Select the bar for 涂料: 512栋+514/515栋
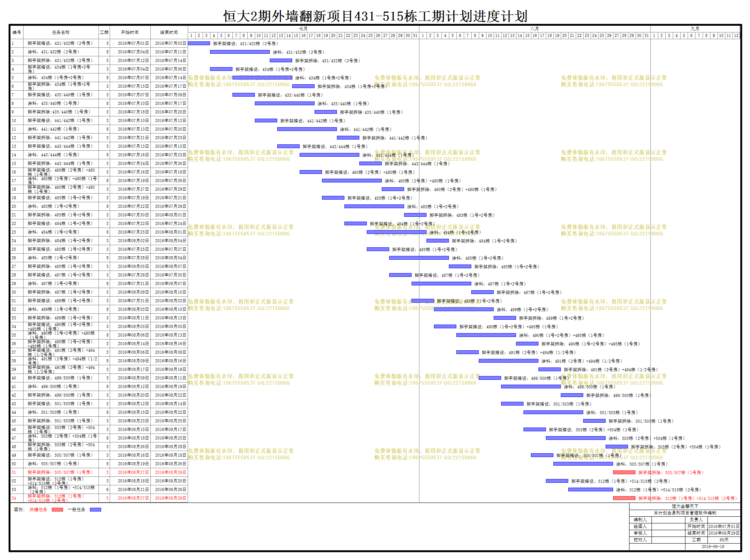 coord(591,489)
